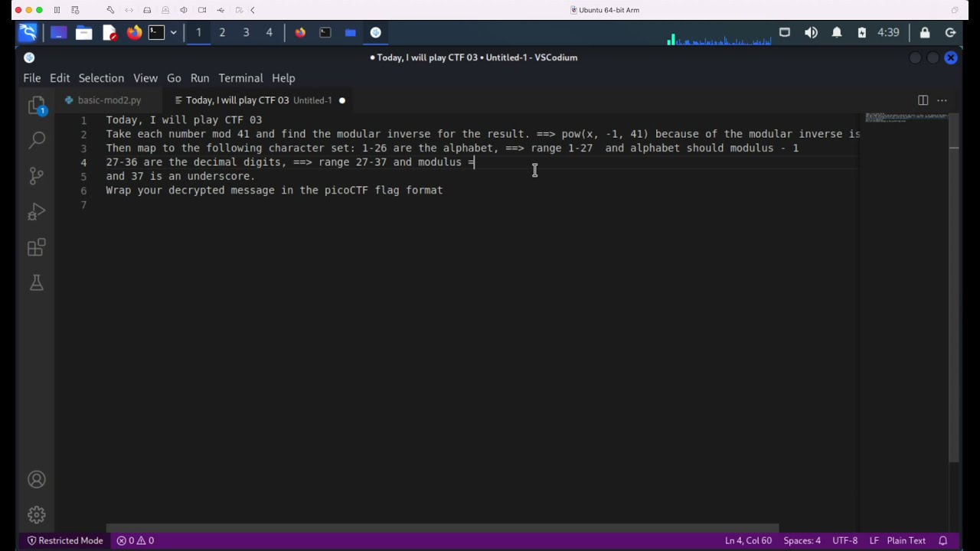Change file encoding UTF-8
The height and width of the screenshot is (551, 980).
pyautogui.click(x=844, y=540)
